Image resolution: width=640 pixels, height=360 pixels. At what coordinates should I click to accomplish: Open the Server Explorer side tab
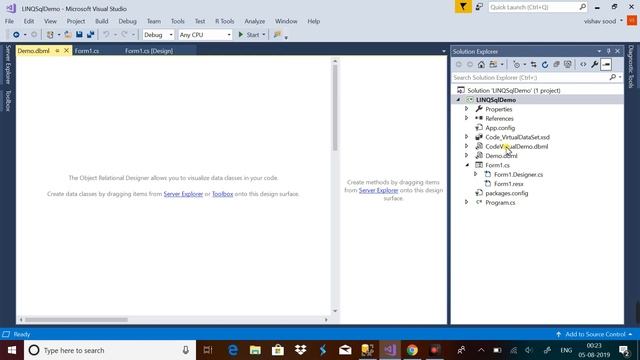coord(8,64)
